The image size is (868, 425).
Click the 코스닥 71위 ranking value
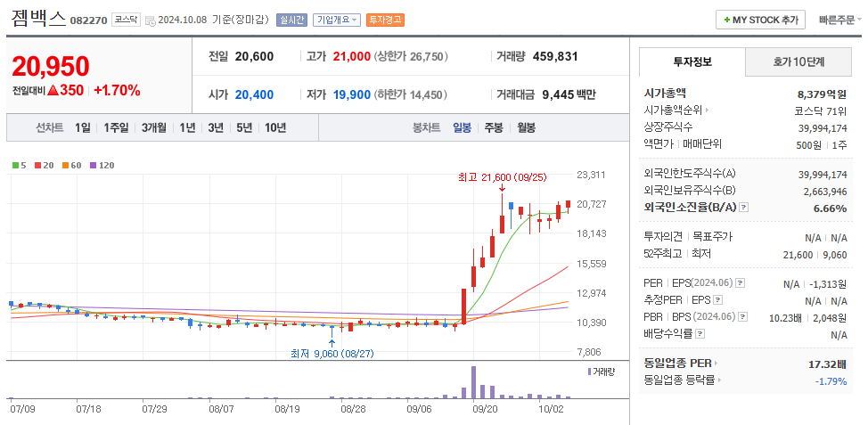[821, 110]
